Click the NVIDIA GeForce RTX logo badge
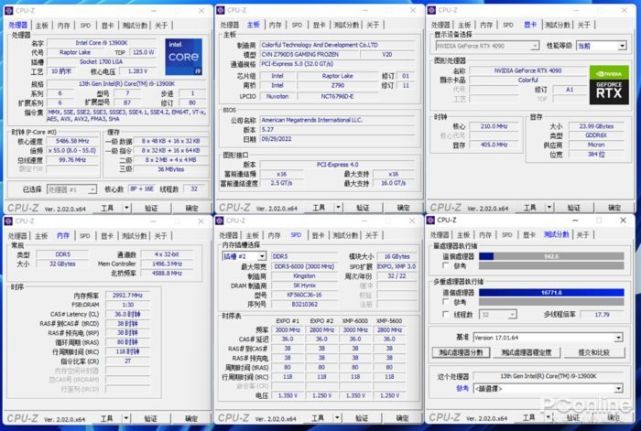The height and width of the screenshot is (431, 641). 609,85
